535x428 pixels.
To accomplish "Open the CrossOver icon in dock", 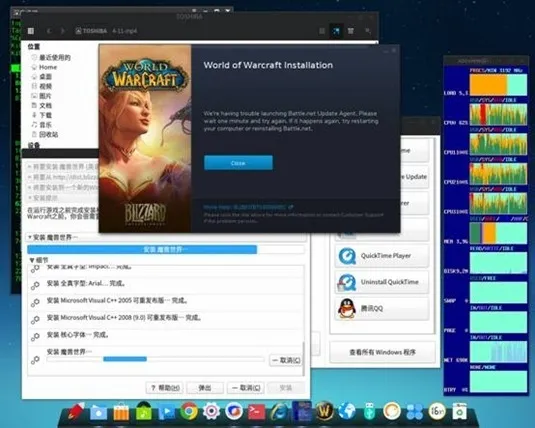I will pos(234,411).
